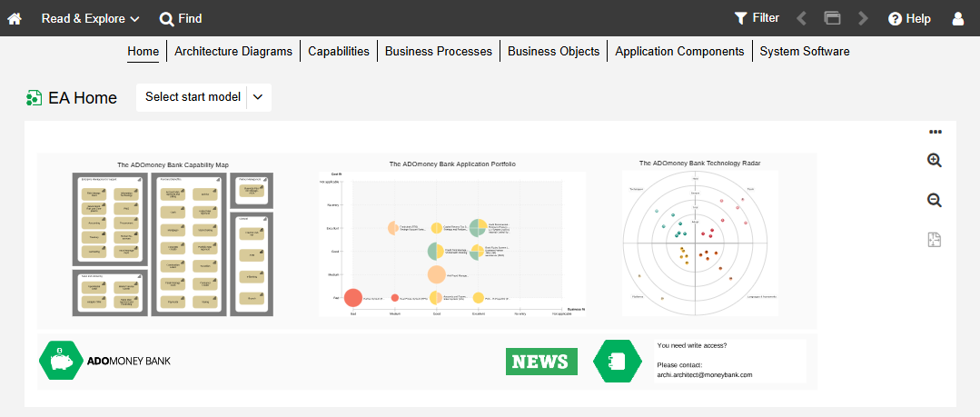Click the Home house icon
The image size is (980, 417).
point(15,18)
